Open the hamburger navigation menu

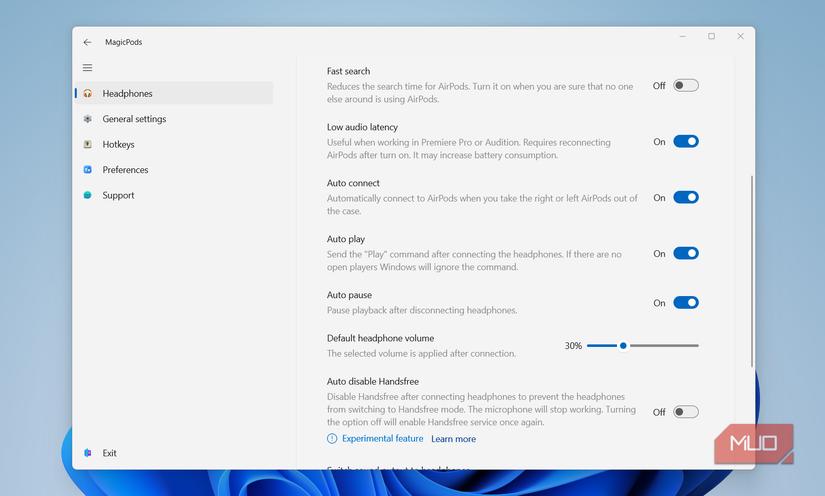pyautogui.click(x=87, y=67)
